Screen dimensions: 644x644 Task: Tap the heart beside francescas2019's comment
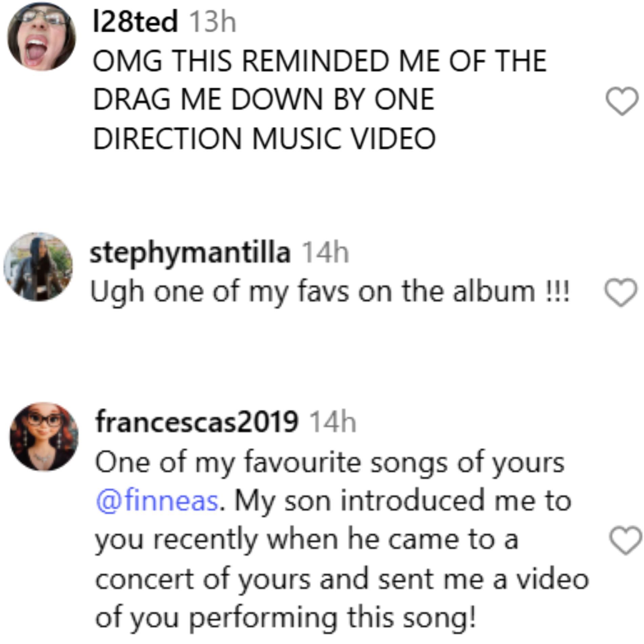coord(626,540)
